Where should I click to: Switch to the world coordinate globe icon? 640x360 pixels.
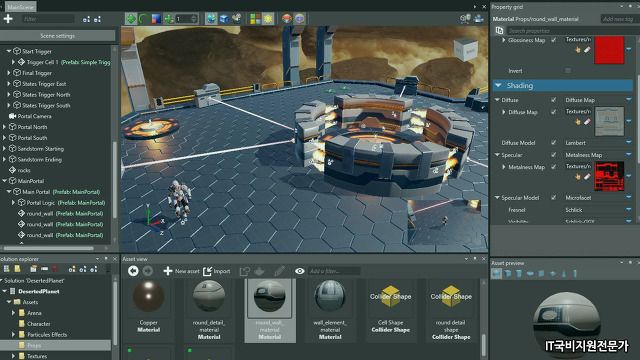(211, 19)
